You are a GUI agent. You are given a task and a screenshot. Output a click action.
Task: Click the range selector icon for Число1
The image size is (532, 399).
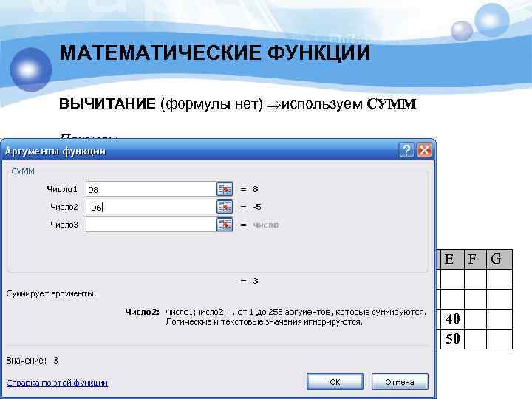click(225, 189)
